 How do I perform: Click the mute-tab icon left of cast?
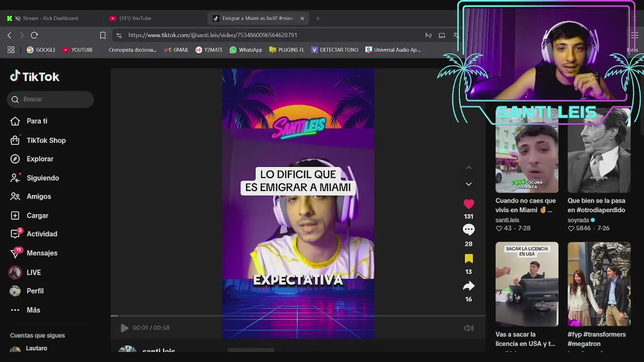(x=428, y=35)
